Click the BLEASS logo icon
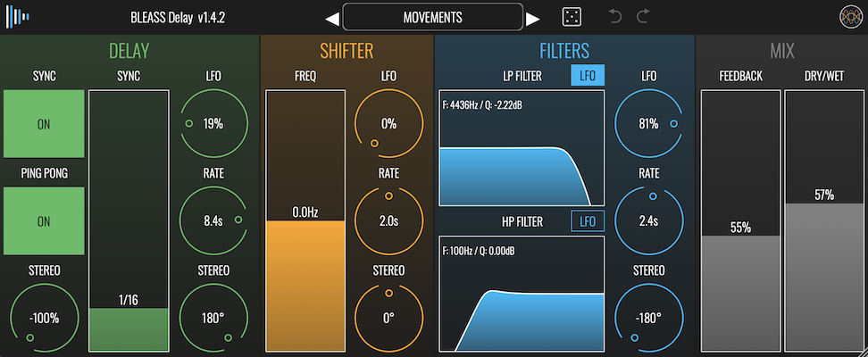 (18, 17)
